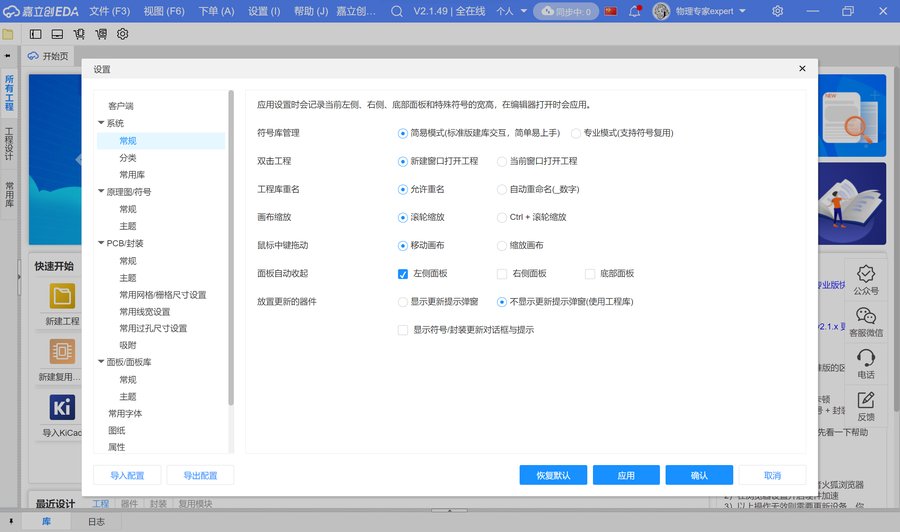Click the 电话 headset icon
The image size is (900, 532).
tap(866, 358)
